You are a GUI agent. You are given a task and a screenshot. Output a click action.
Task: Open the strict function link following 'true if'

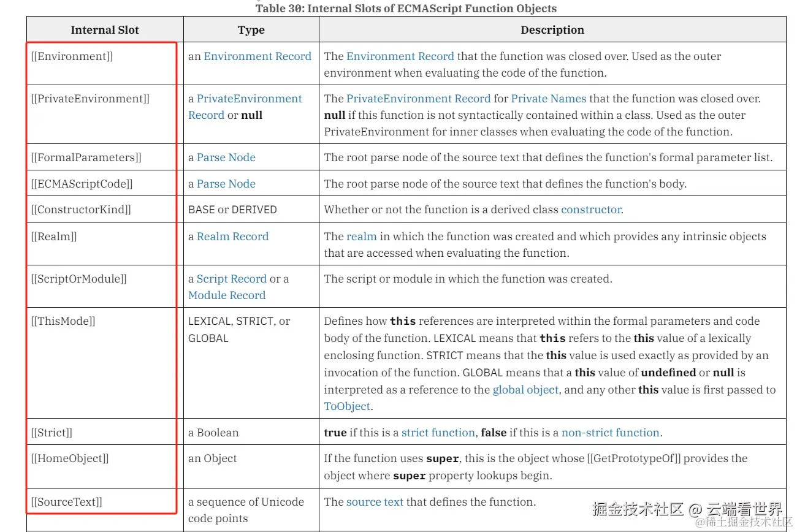(x=438, y=433)
